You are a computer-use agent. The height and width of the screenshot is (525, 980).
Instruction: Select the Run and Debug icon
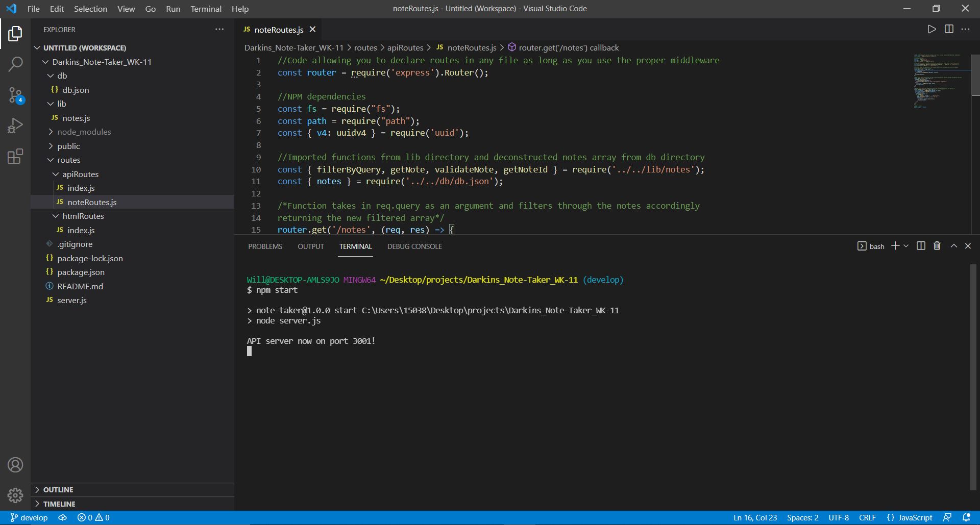(x=15, y=125)
